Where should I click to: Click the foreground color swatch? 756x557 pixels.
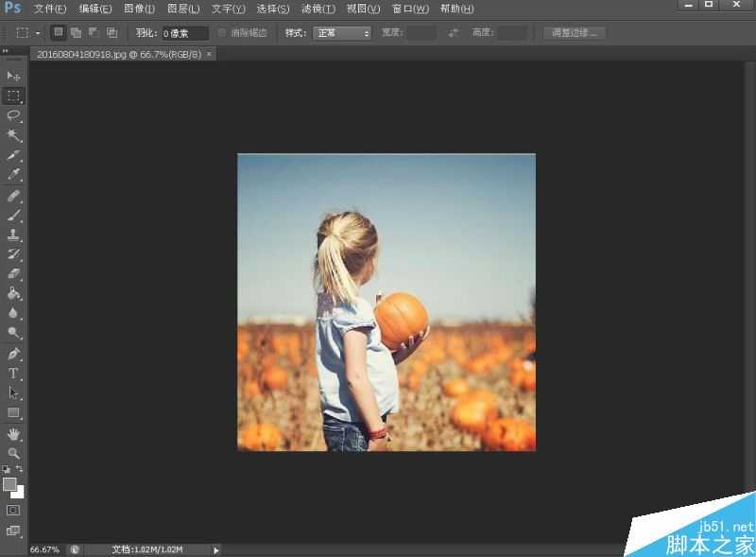coord(10,484)
